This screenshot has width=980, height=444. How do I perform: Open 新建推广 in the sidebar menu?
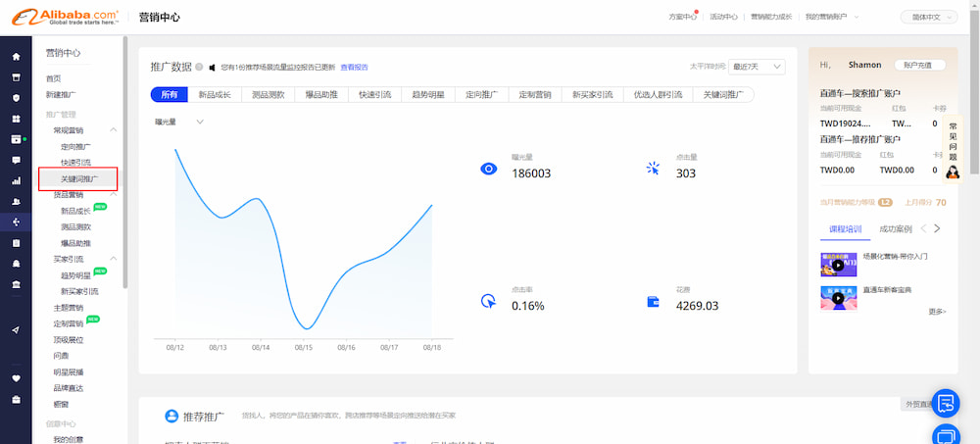click(61, 94)
